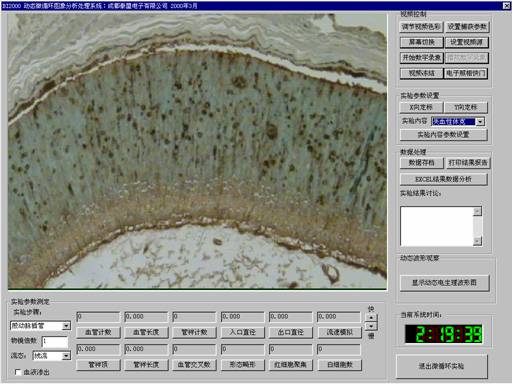
Task: Expand the 实验内容 dropdown list
Action: (x=480, y=122)
